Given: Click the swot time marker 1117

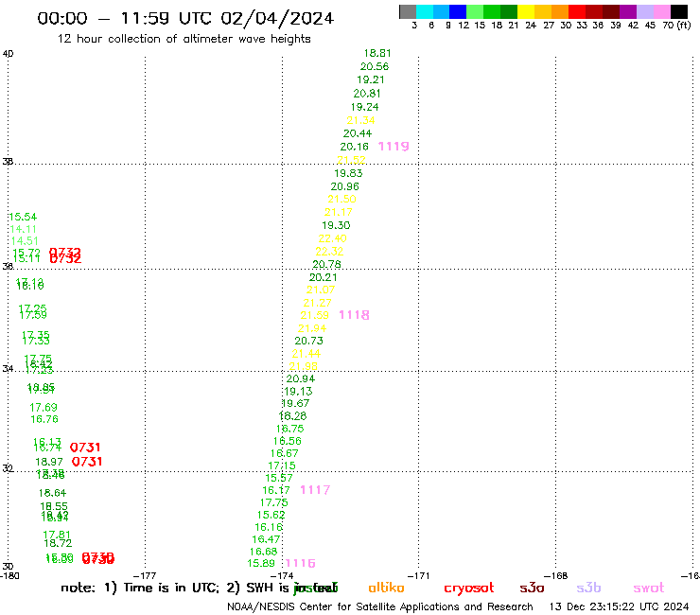Looking at the screenshot, I should click(x=315, y=490).
